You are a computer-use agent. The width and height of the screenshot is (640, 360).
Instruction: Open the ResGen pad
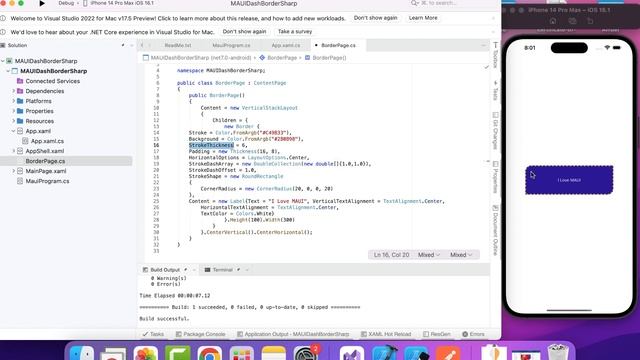tap(437, 334)
